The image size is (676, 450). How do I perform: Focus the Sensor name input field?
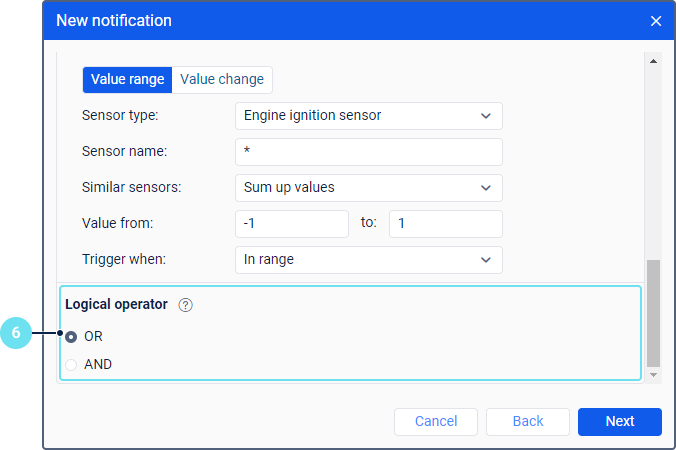coord(368,152)
